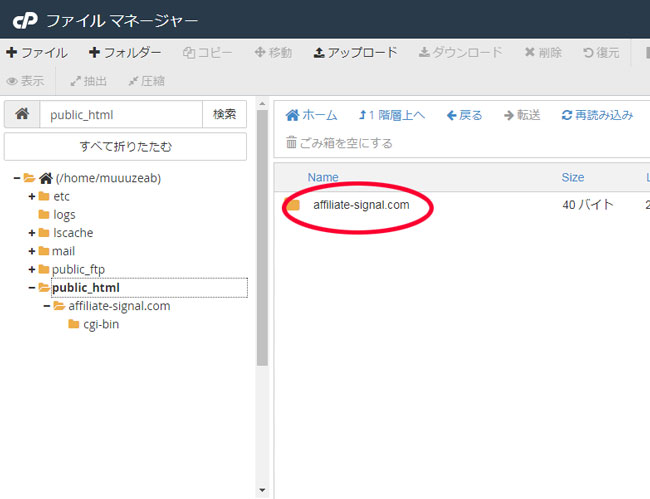
Task: Click the 検索 search button
Action: (x=224, y=114)
